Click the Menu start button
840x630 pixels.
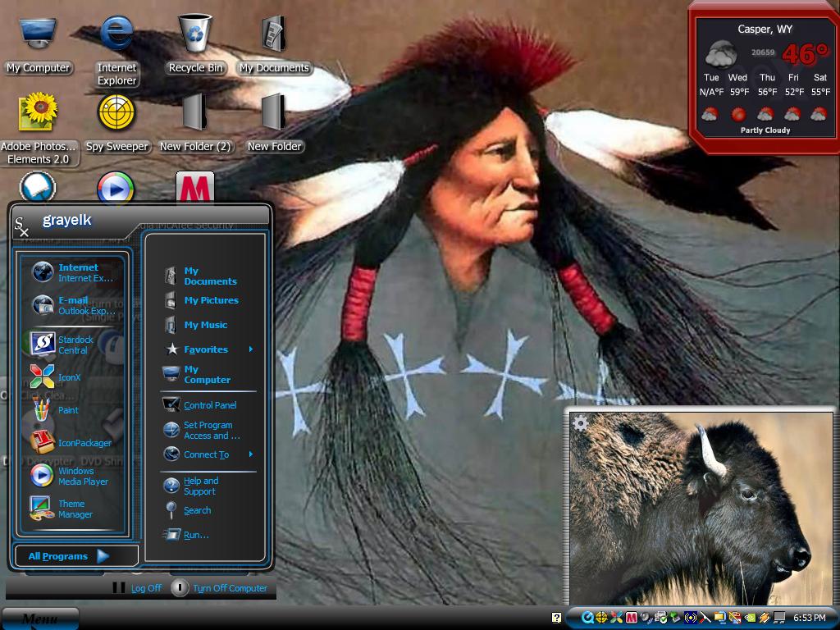click(40, 619)
